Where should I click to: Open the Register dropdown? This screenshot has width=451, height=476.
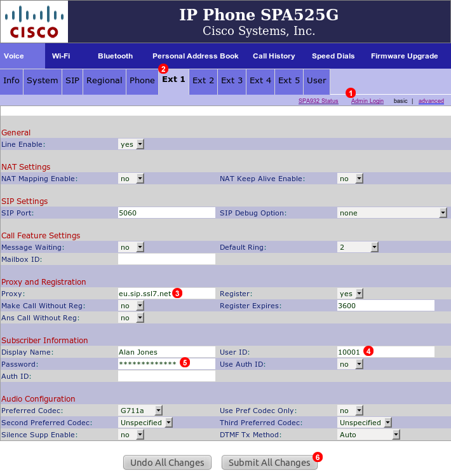[350, 294]
